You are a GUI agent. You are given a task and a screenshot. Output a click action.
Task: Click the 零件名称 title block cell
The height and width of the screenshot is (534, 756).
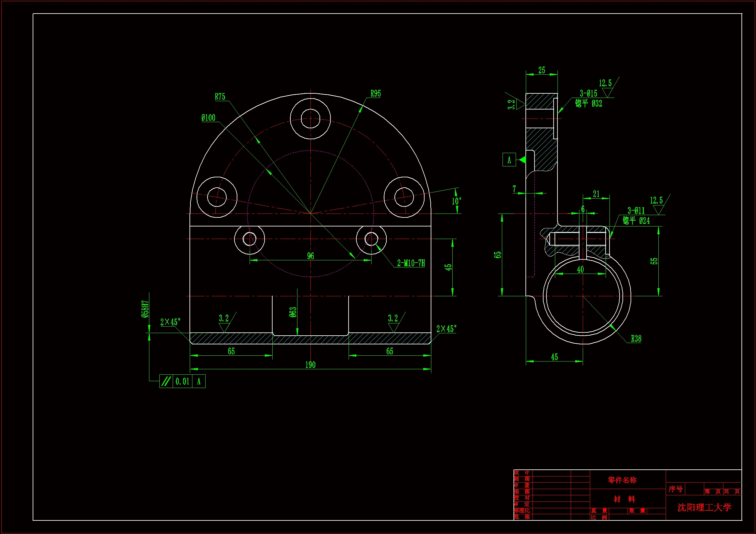(622, 480)
